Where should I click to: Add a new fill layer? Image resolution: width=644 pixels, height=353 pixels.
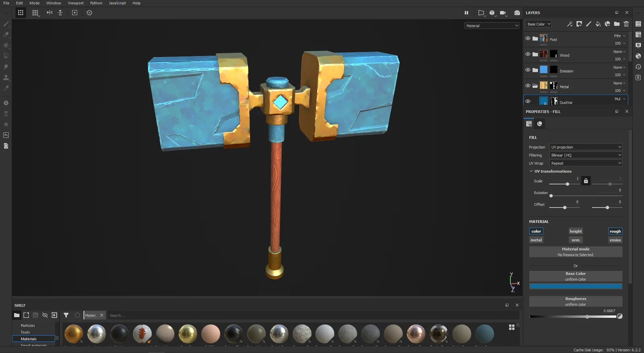click(598, 24)
